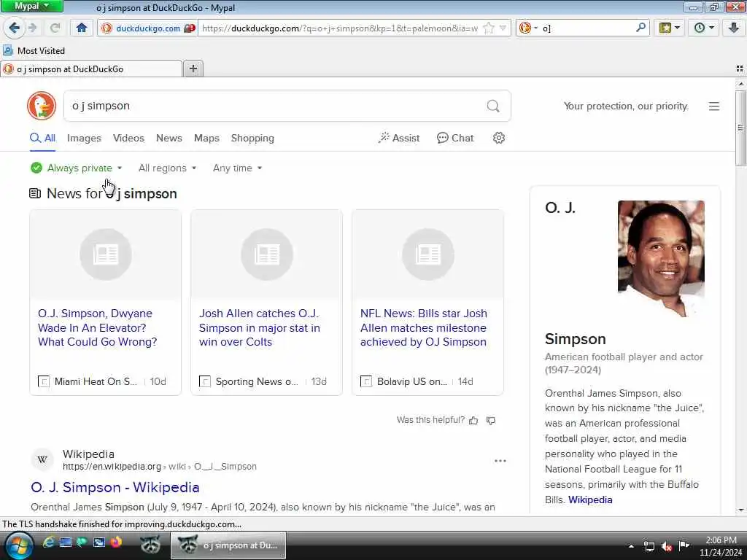Click the Wikipedia W favicon
The height and width of the screenshot is (560, 747).
42,460
